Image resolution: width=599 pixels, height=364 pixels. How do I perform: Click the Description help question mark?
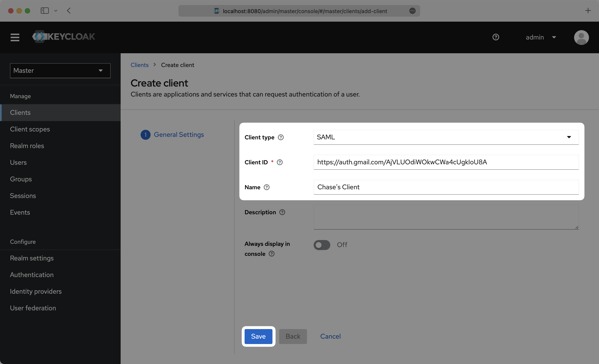pos(282,212)
